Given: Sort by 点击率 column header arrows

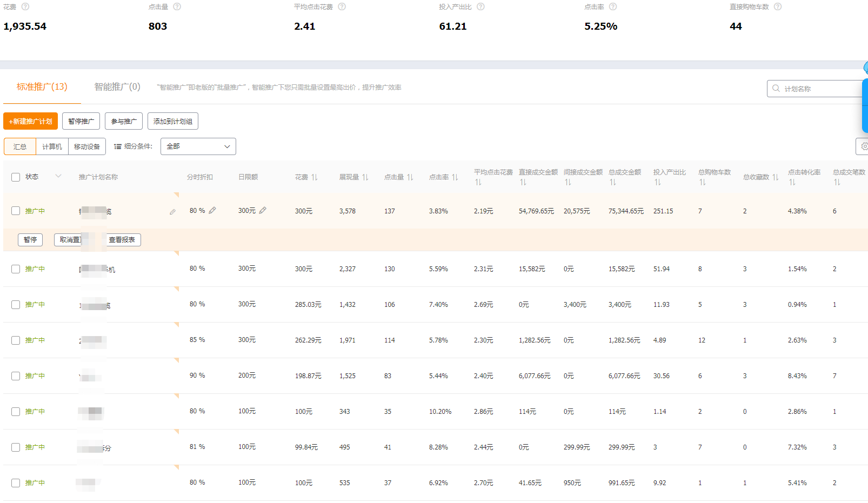Looking at the screenshot, I should click(x=455, y=177).
